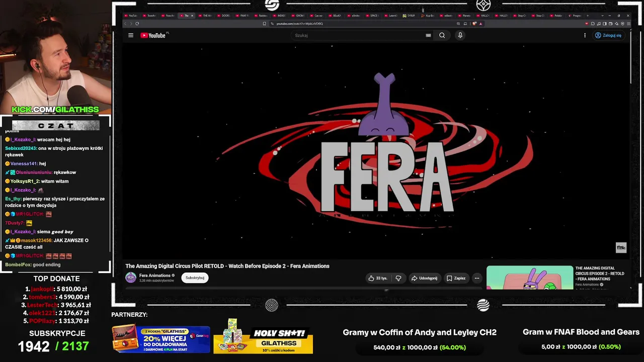The width and height of the screenshot is (644, 362).
Task: Click Zaloguj się sign-in button
Action: tap(608, 35)
